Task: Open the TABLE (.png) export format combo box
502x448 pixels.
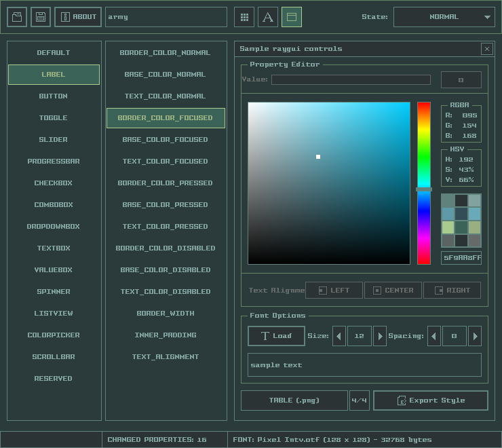Action: 294,400
